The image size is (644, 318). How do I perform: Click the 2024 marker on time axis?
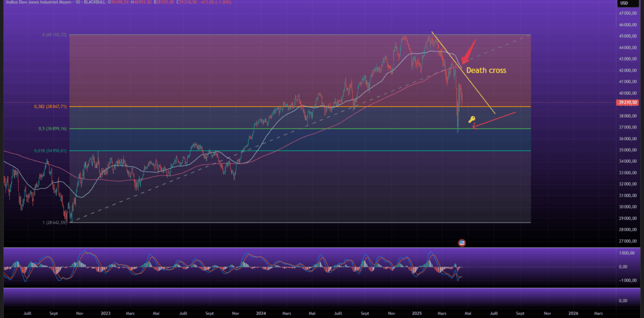pos(261,313)
